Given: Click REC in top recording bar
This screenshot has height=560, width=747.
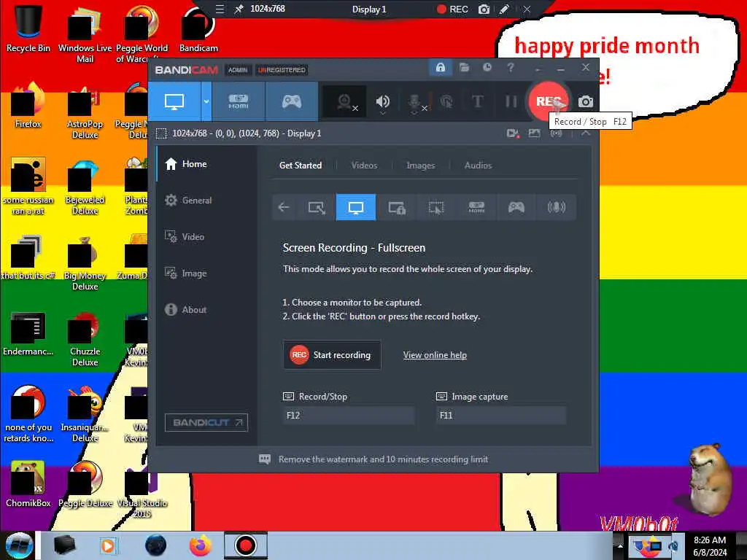Looking at the screenshot, I should coord(452,9).
